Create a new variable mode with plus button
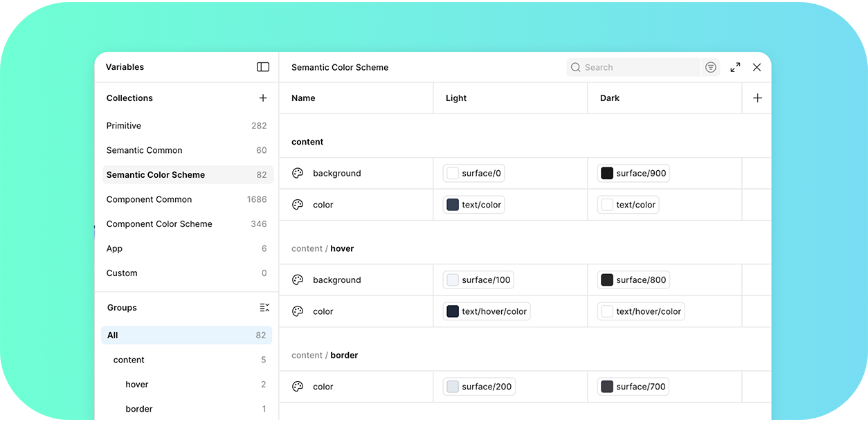This screenshot has height=422, width=868. pos(757,98)
